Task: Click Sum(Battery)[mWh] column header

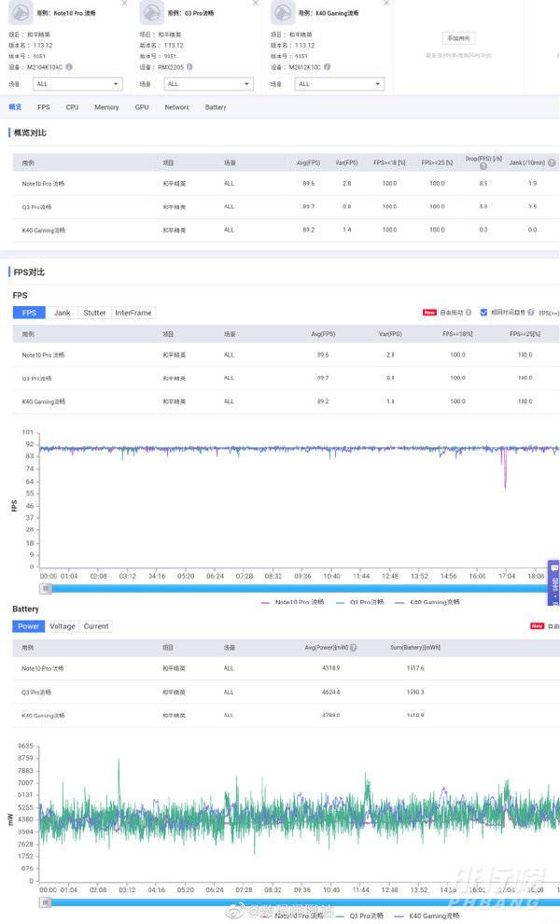Action: coord(415,647)
